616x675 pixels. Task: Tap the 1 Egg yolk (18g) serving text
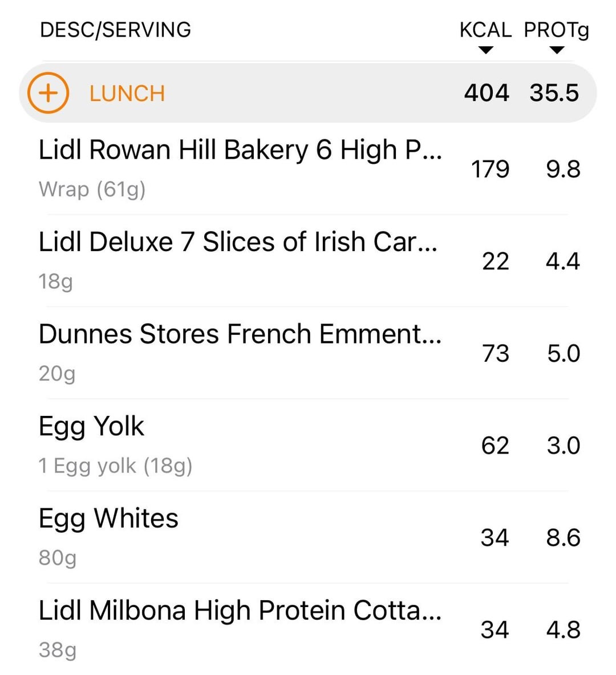115,466
